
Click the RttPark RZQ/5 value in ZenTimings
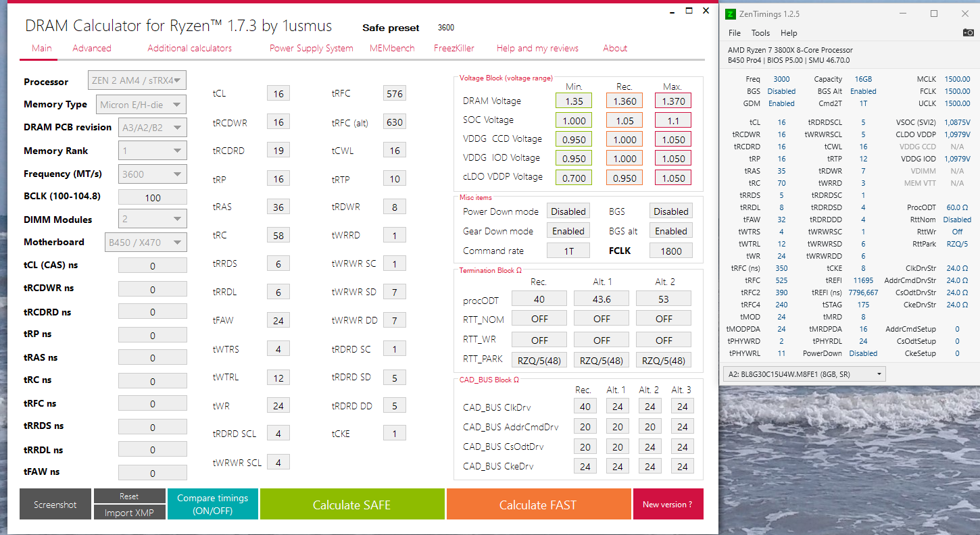coord(957,244)
